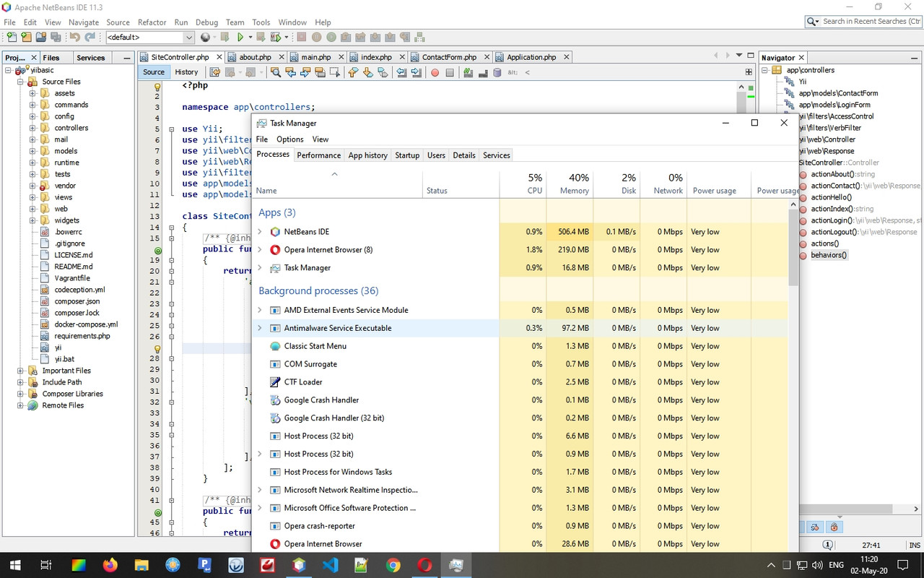Click the Start Macro Recording red circle
This screenshot has height=578, width=924.
[435, 72]
